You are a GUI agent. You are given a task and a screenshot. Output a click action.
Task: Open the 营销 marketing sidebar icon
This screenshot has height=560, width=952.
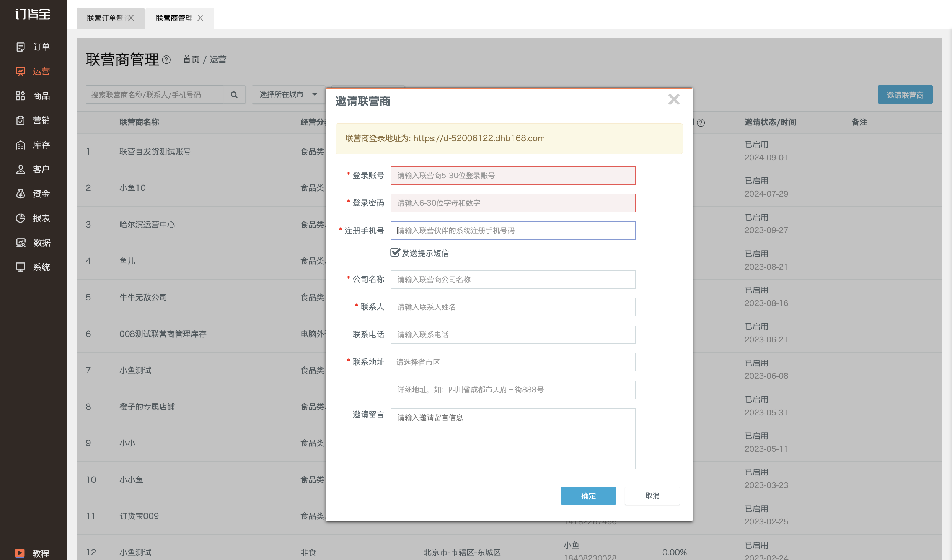21,120
